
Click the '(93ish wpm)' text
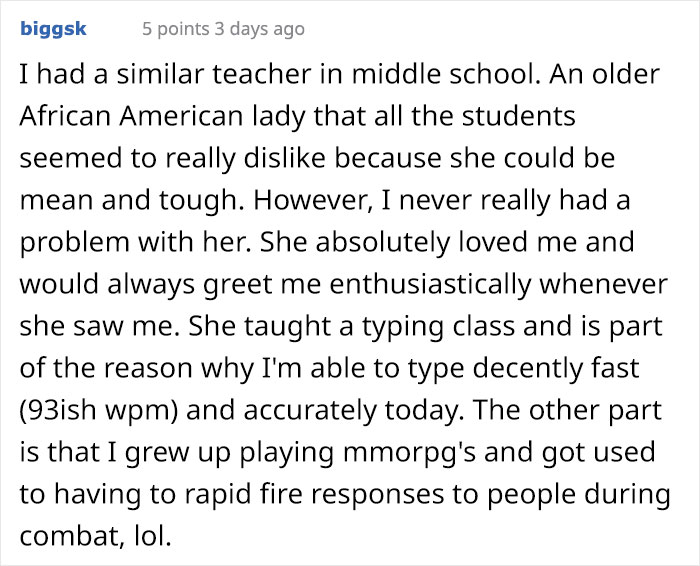pyautogui.click(x=99, y=411)
